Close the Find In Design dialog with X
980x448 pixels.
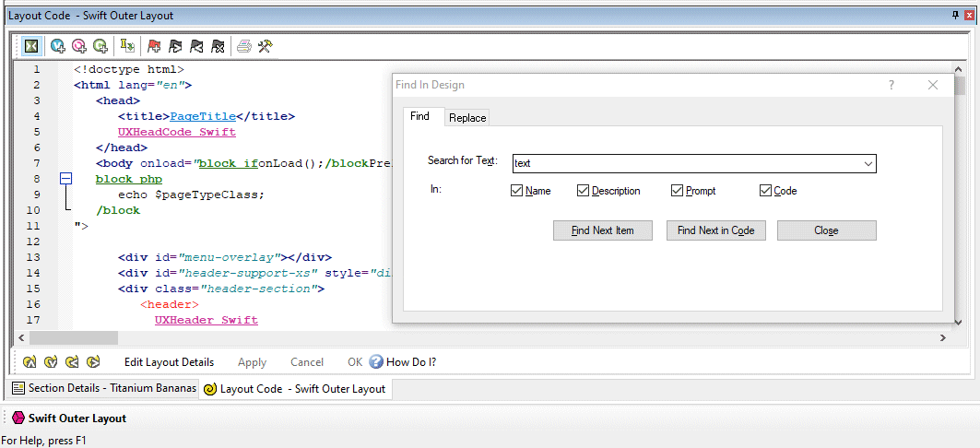coord(933,85)
